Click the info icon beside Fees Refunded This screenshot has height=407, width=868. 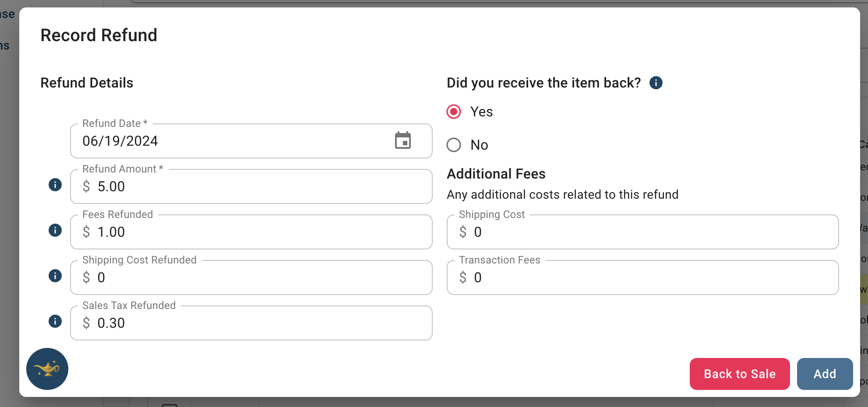click(55, 230)
